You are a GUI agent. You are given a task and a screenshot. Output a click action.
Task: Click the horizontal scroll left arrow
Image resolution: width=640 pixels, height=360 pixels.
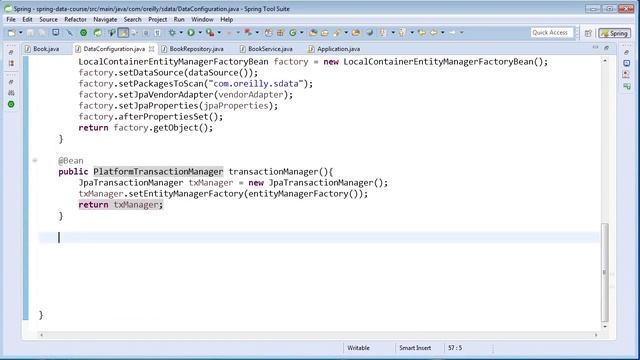pyautogui.click(x=41, y=335)
